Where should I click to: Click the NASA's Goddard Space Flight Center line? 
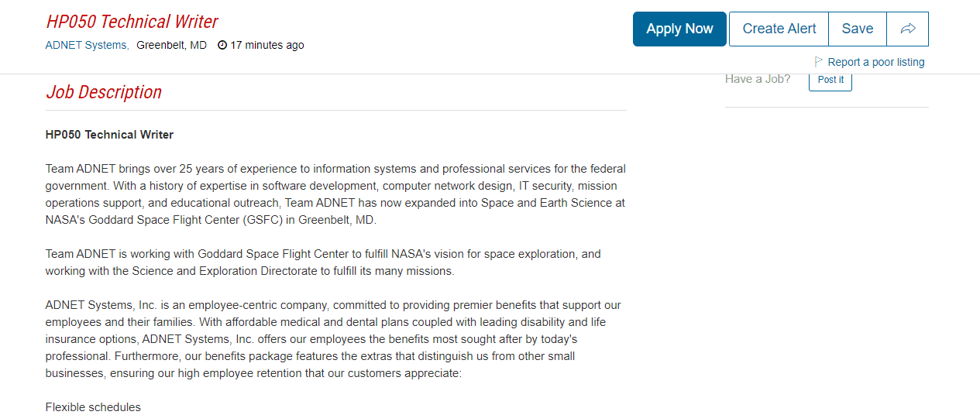tap(210, 220)
